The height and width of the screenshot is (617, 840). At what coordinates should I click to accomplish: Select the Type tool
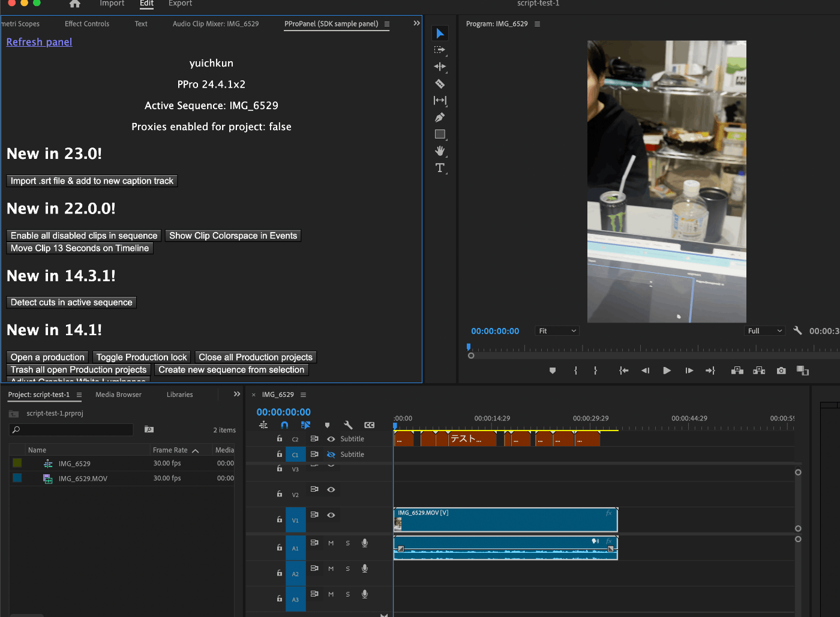[x=440, y=167]
